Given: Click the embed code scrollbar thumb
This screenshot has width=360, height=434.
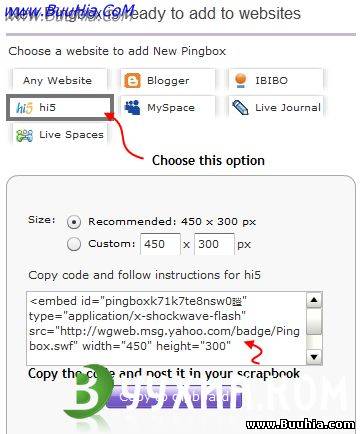Looking at the screenshot, I should tap(314, 321).
